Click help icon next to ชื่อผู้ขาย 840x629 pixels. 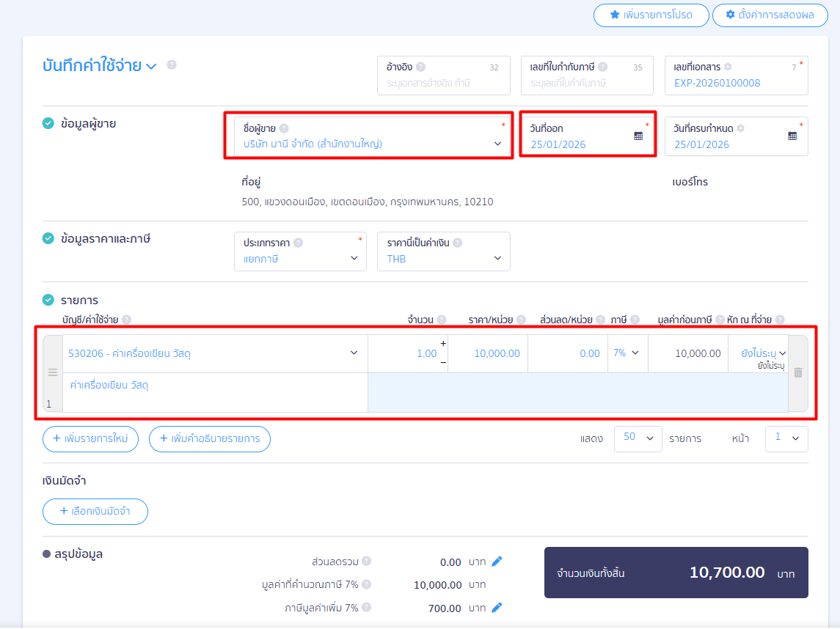click(x=284, y=128)
